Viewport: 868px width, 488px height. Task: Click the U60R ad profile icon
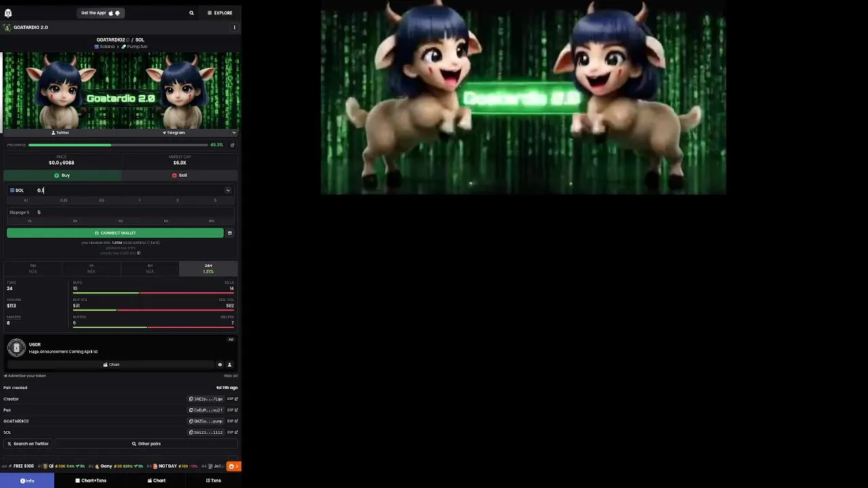(x=229, y=365)
